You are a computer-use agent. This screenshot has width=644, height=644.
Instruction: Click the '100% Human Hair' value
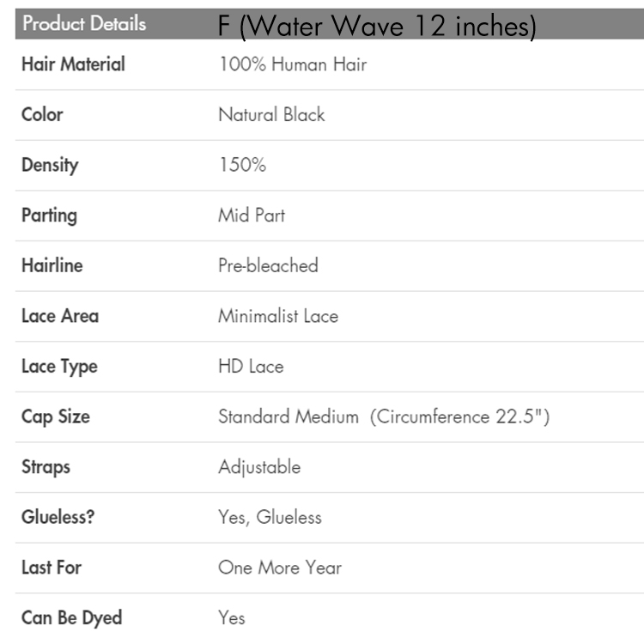click(x=292, y=64)
